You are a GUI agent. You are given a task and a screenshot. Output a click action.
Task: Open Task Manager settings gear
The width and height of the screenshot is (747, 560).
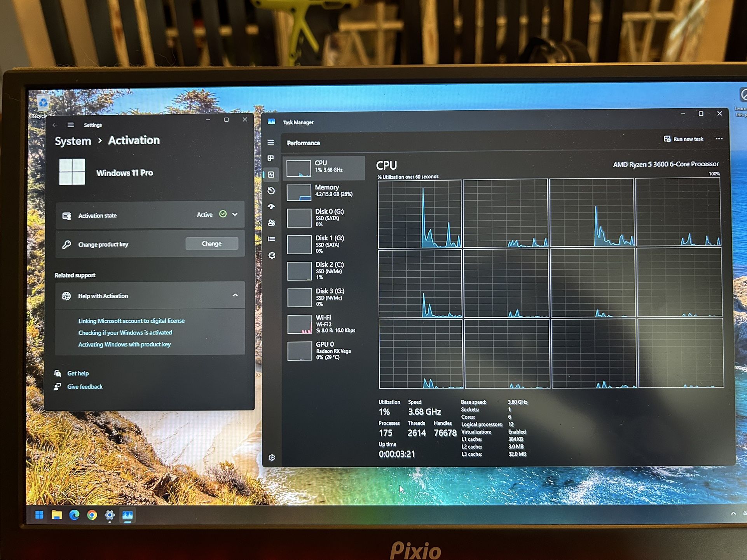tap(272, 457)
